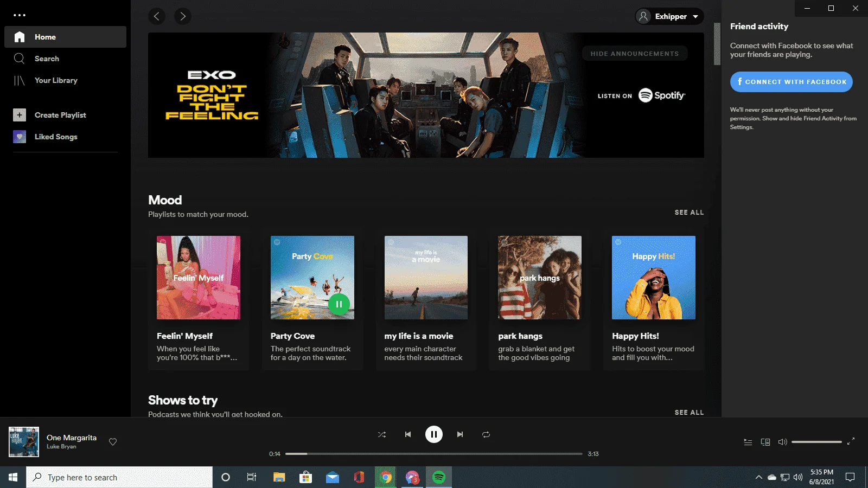The image size is (868, 488).
Task: Open the Shows to try heading
Action: coord(183,400)
